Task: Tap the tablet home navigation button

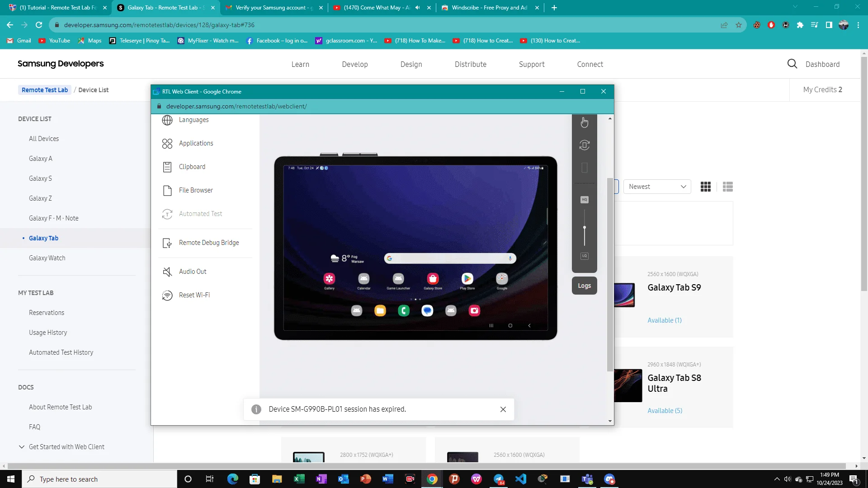Action: click(x=510, y=325)
